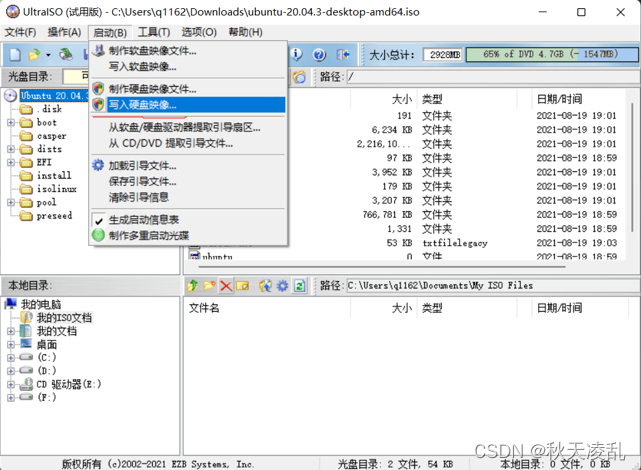Choose 从 CD/DVD 提取引导文件 entry
The height and width of the screenshot is (470, 641).
tap(188, 143)
